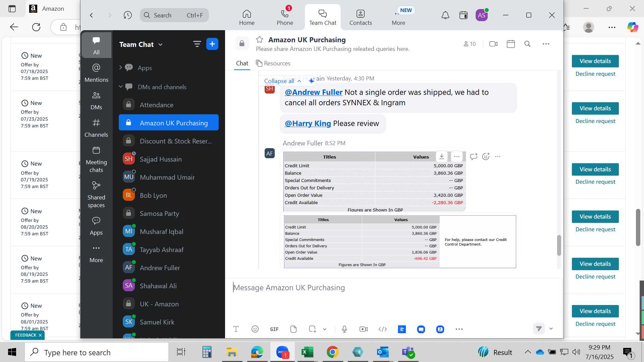Click the @Andrew Fuller mention
Viewport: 644px width, 362px height.
(313, 92)
